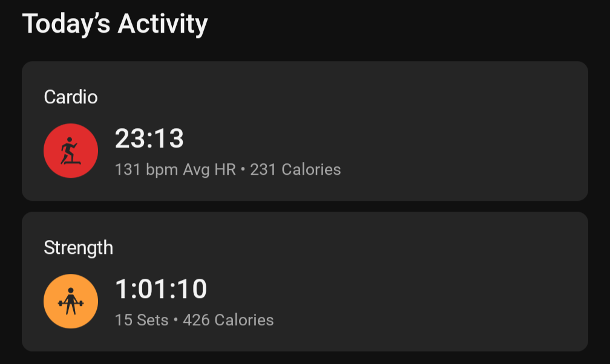The height and width of the screenshot is (364, 610).
Task: Click the Today's Activity heading
Action: point(115,24)
